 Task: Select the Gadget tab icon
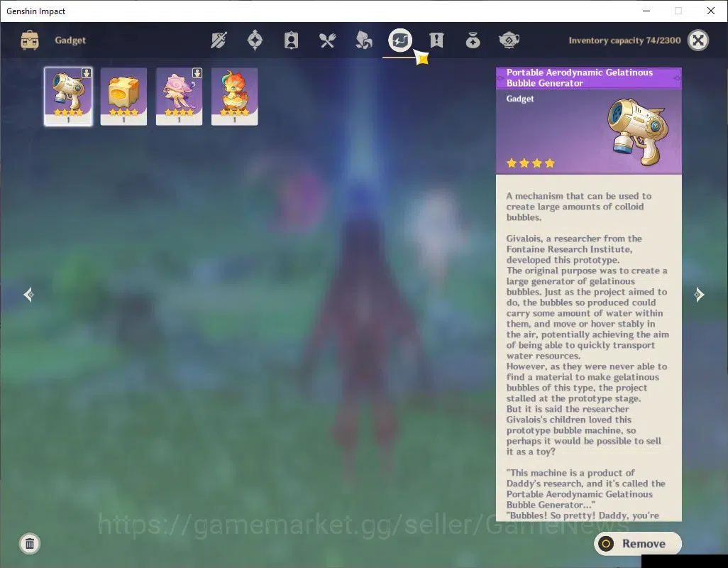click(400, 40)
